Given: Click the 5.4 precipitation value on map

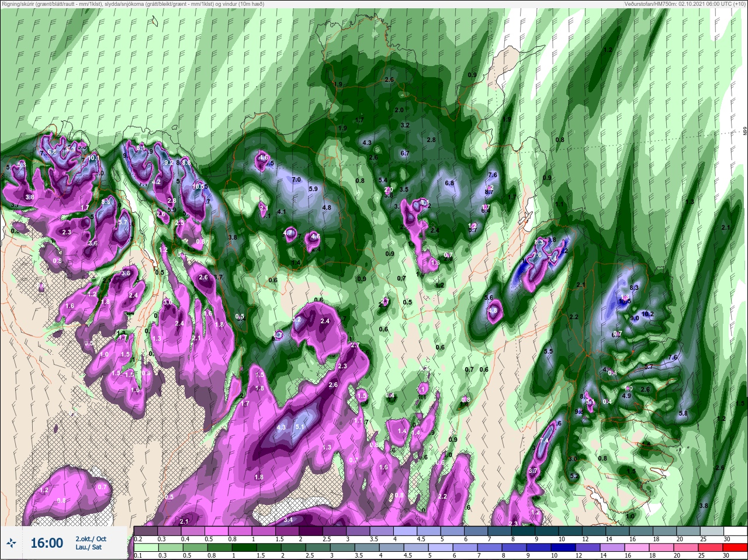Looking at the screenshot, I should (383, 180).
